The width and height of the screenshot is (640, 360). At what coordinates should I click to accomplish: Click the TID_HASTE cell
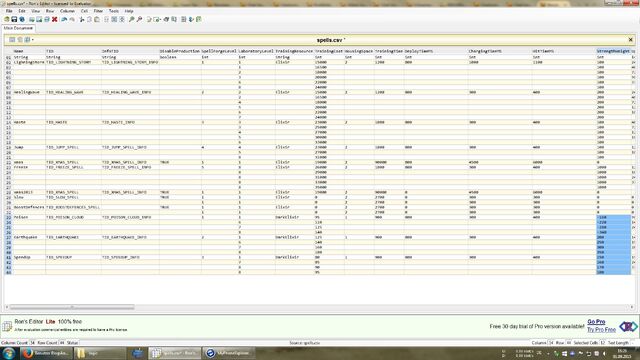click(73, 122)
